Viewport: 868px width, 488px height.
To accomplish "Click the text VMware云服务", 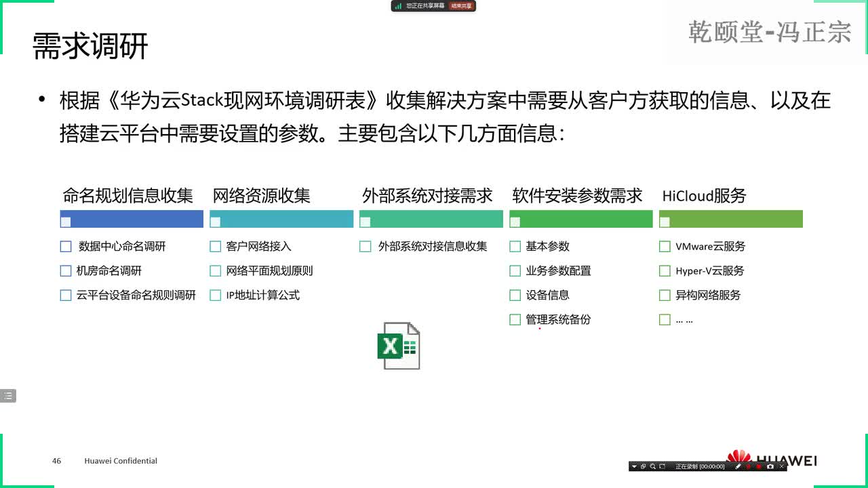I will [711, 247].
